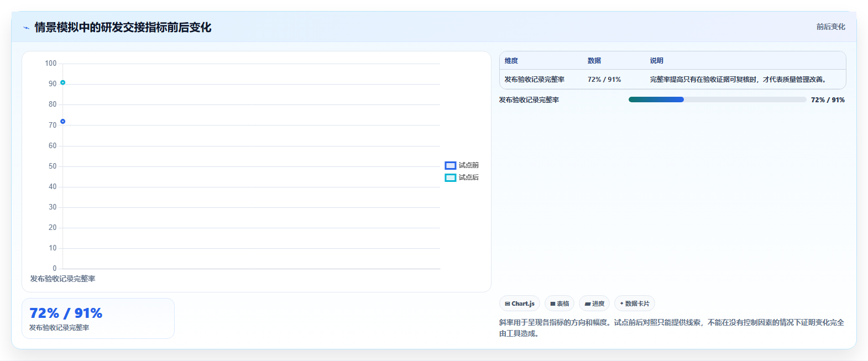Click the header trend icon beside the title
Viewport: 868px width, 361px height.
26,28
